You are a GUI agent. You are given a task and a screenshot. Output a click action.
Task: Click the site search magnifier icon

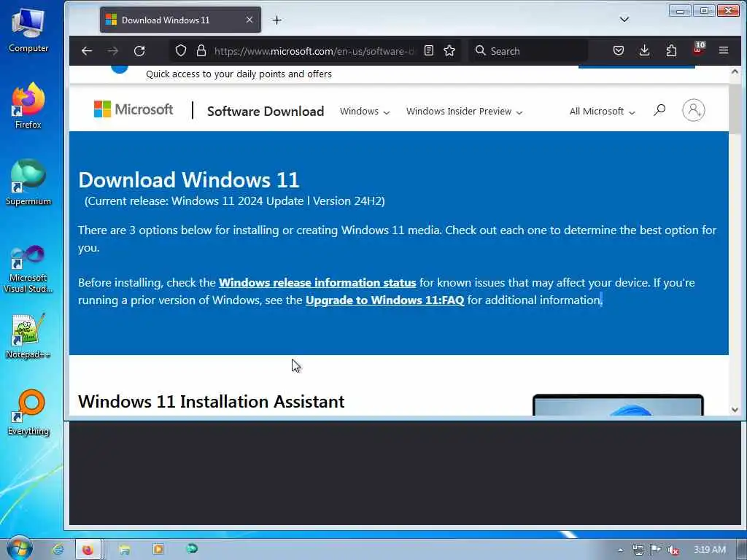(x=659, y=111)
